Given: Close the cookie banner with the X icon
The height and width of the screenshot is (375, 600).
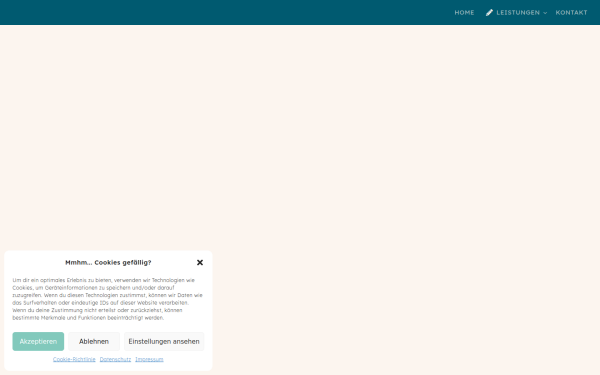Looking at the screenshot, I should pyautogui.click(x=200, y=262).
